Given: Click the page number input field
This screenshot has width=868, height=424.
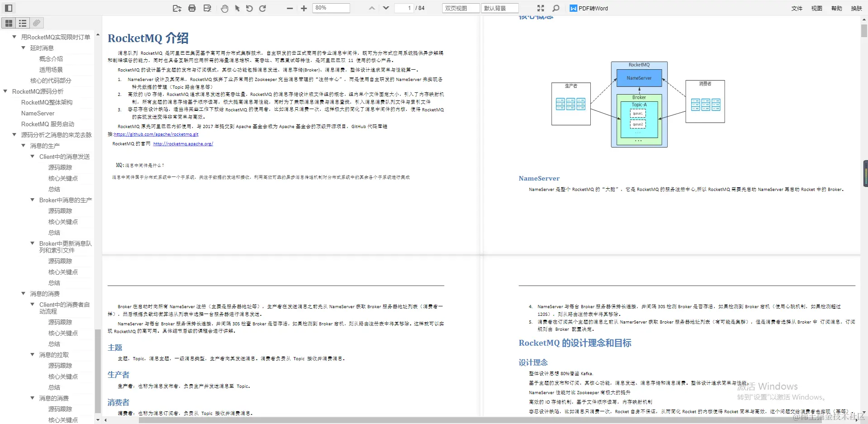Looking at the screenshot, I should [404, 8].
